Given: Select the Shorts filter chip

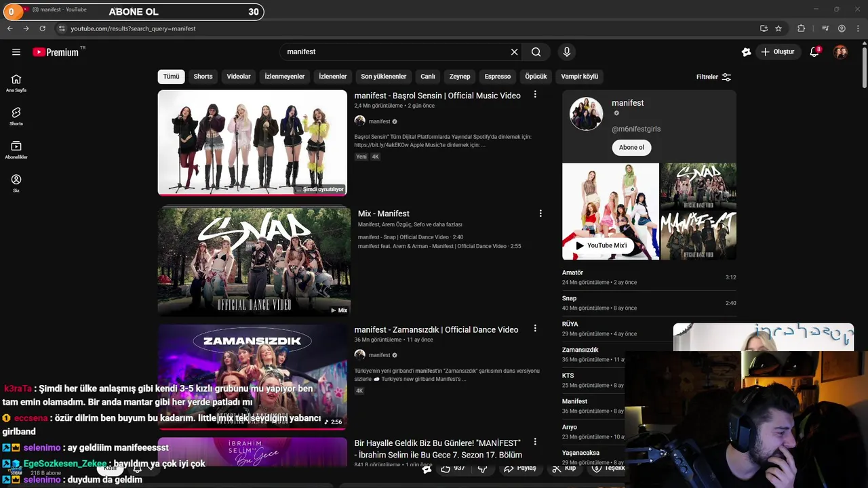Looking at the screenshot, I should 203,77.
